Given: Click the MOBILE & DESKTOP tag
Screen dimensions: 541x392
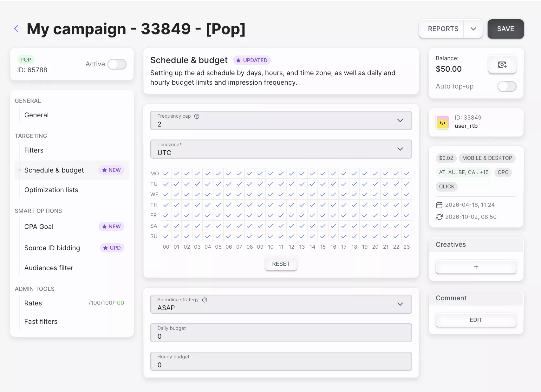Looking at the screenshot, I should point(487,158).
